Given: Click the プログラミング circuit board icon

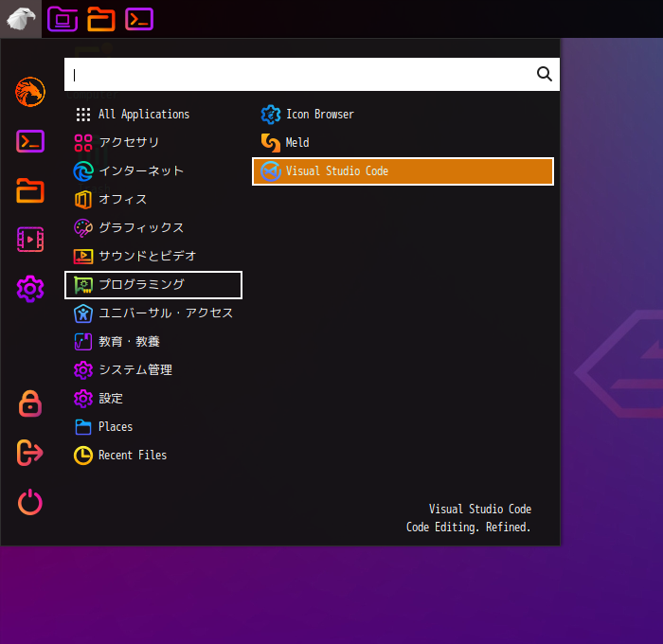Looking at the screenshot, I should [83, 285].
